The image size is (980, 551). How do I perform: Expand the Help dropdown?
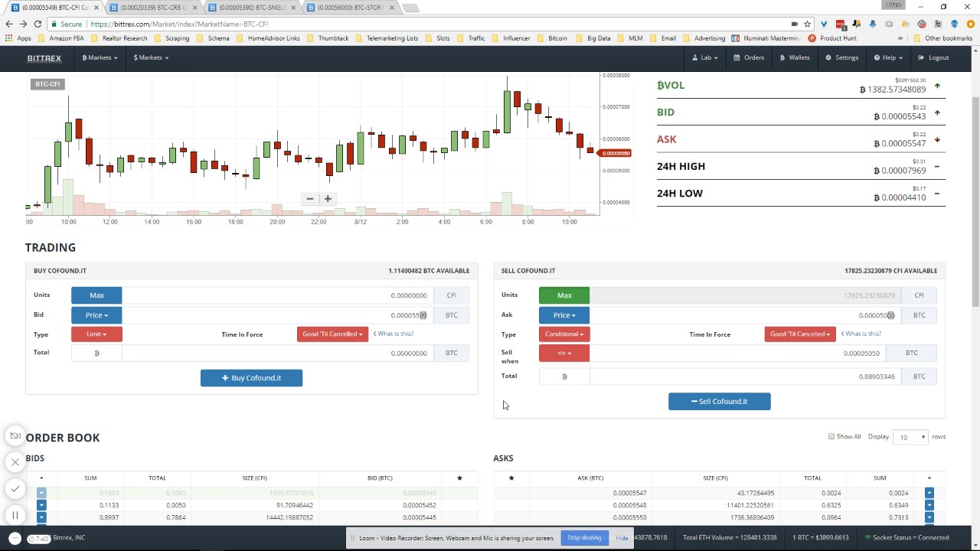888,57
